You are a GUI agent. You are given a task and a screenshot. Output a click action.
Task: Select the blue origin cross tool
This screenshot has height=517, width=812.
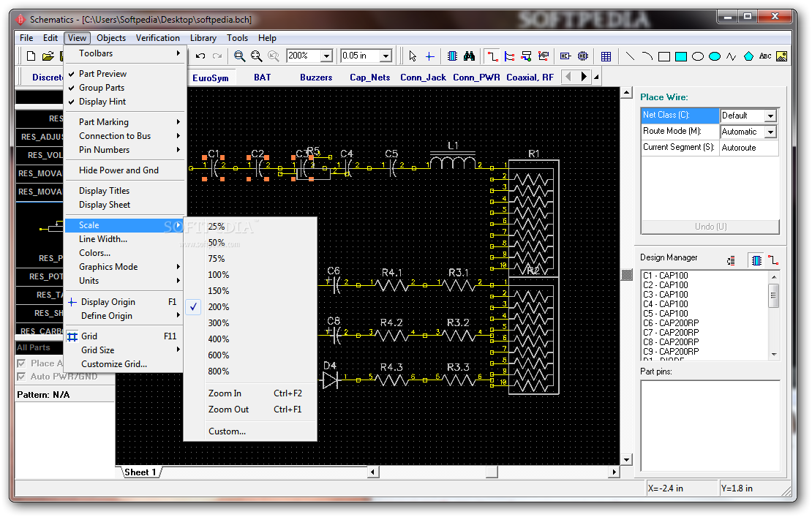coord(430,56)
